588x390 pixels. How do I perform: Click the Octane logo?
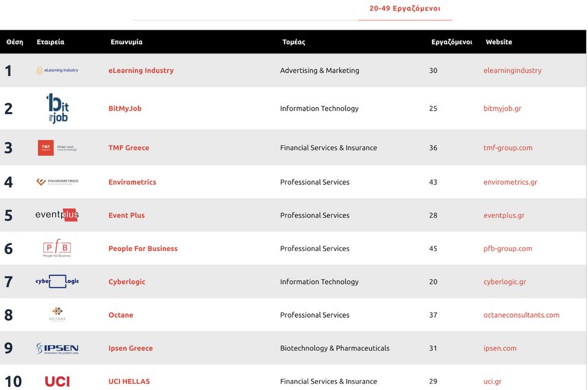[57, 315]
